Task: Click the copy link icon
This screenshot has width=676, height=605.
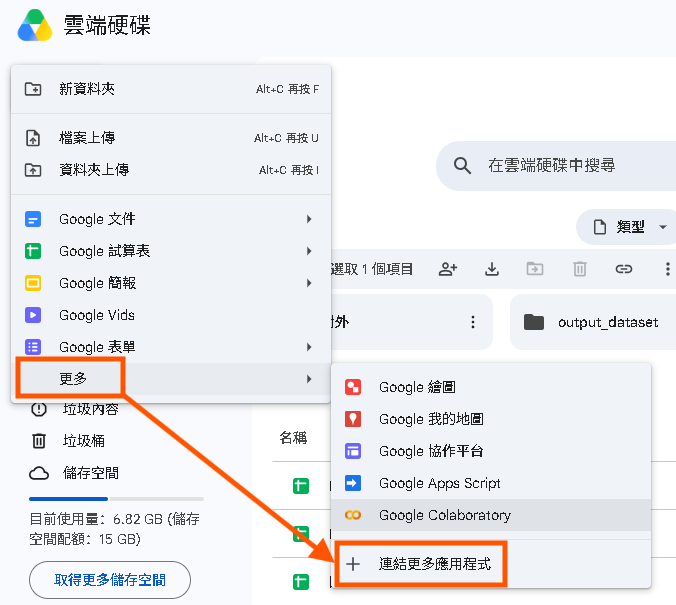Action: point(623,269)
